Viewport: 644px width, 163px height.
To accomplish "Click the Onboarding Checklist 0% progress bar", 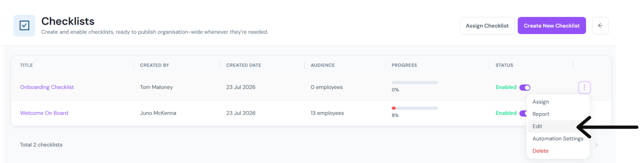I will point(415,83).
